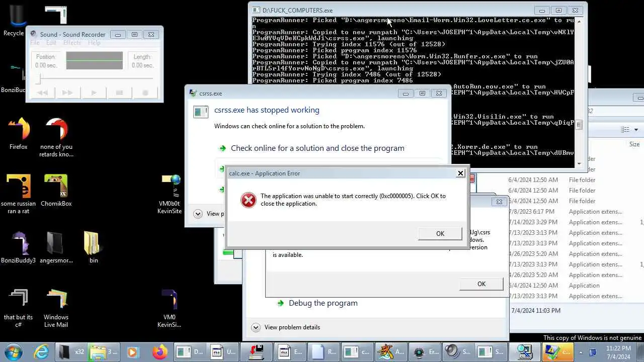Click OK in the calc.exe Application Error dialog
The image size is (644, 362).
point(440,233)
